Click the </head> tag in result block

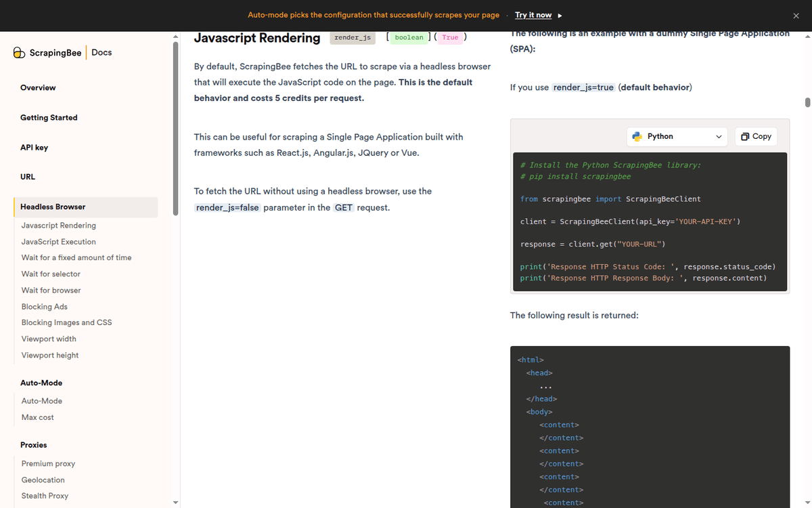point(541,399)
